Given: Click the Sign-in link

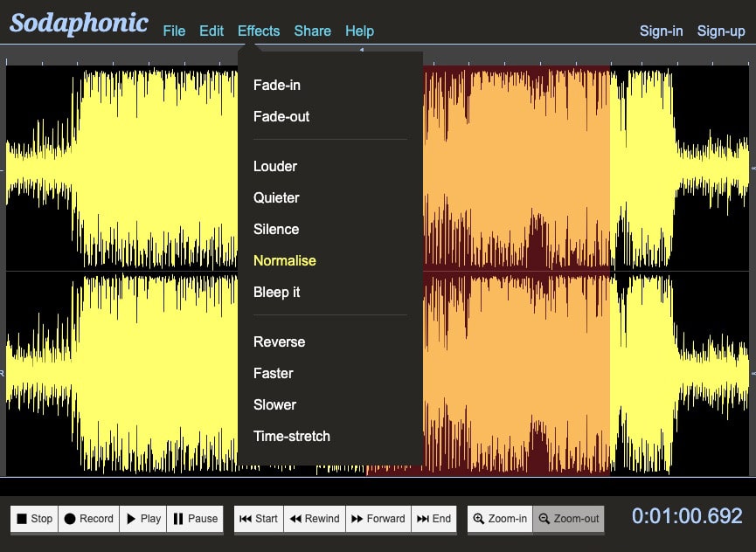Looking at the screenshot, I should tap(661, 31).
